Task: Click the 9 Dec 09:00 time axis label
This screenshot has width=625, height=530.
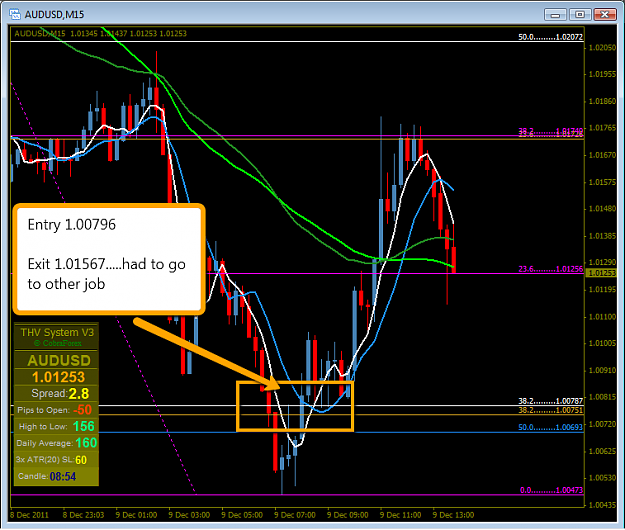Action: click(x=348, y=515)
